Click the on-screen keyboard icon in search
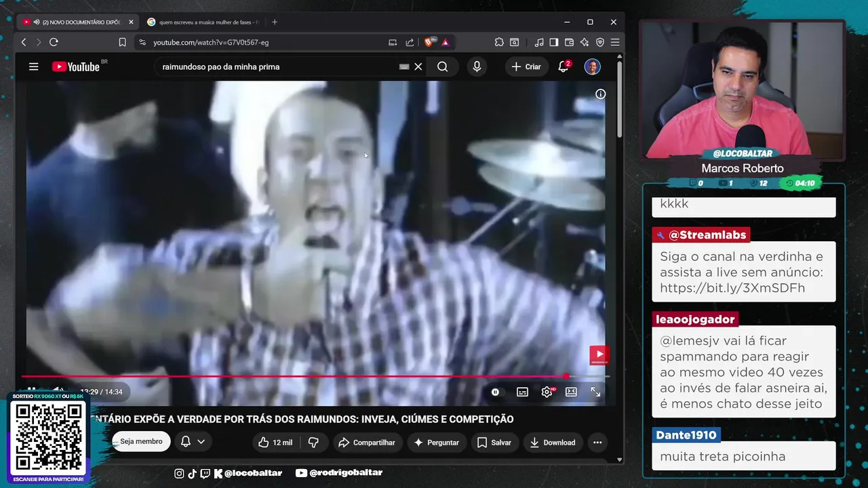Screen dimensions: 868x488 404,66
